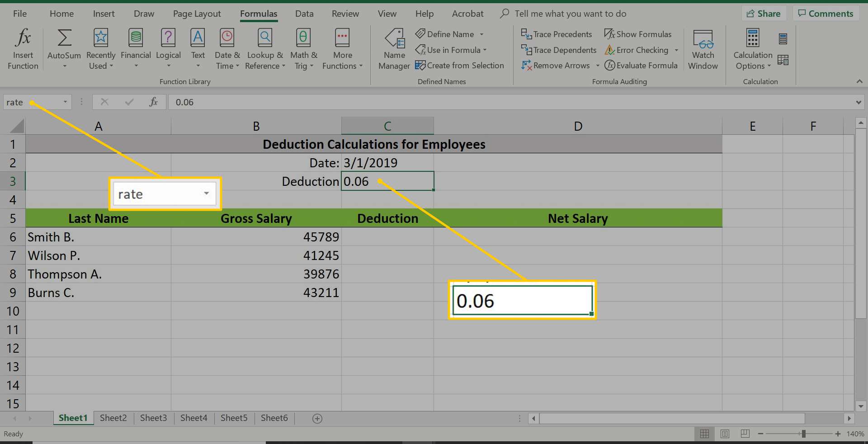Click Remove Arrows
The width and height of the screenshot is (868, 444).
[x=555, y=66]
